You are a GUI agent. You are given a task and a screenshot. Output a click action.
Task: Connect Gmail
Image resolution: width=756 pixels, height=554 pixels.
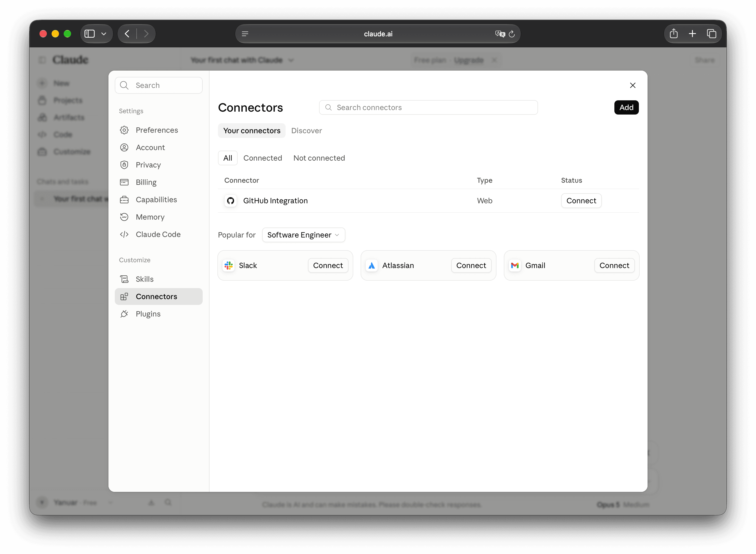tap(614, 265)
